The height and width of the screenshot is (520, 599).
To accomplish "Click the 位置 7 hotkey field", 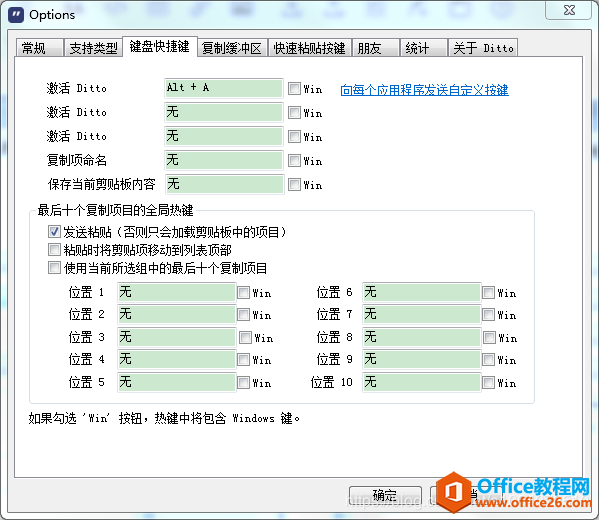I will [x=421, y=315].
